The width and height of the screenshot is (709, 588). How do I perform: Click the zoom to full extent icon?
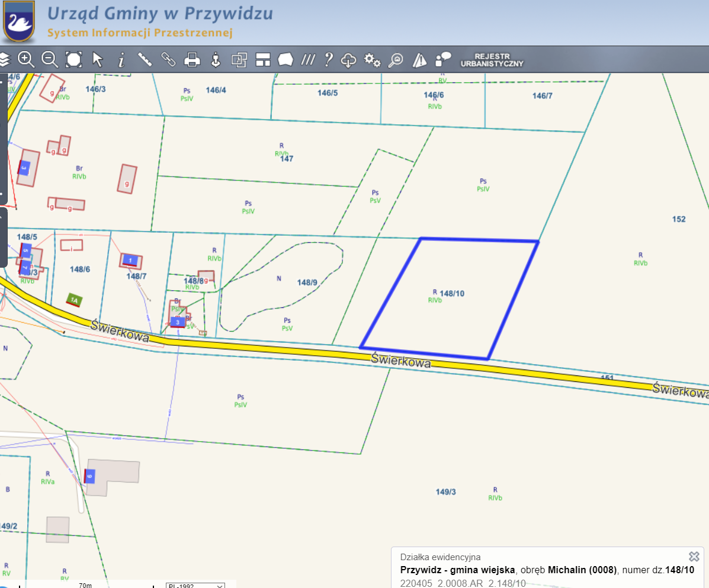[x=73, y=59]
